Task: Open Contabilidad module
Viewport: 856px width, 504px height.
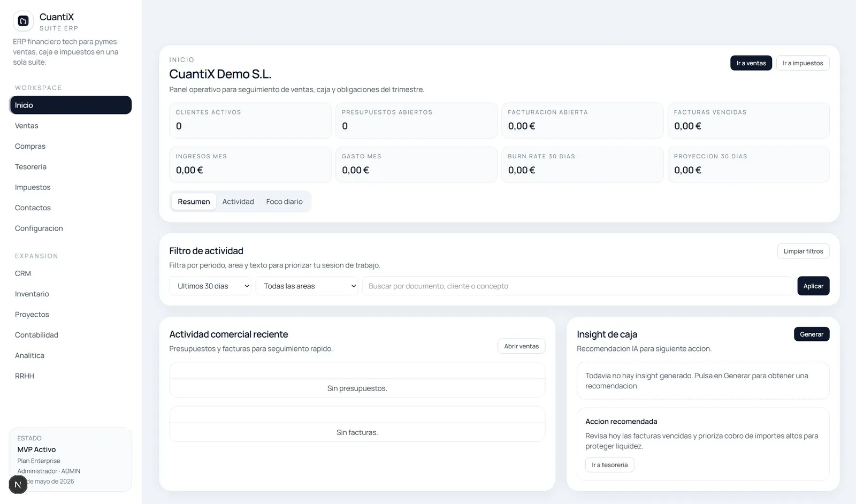Action: coord(70,335)
